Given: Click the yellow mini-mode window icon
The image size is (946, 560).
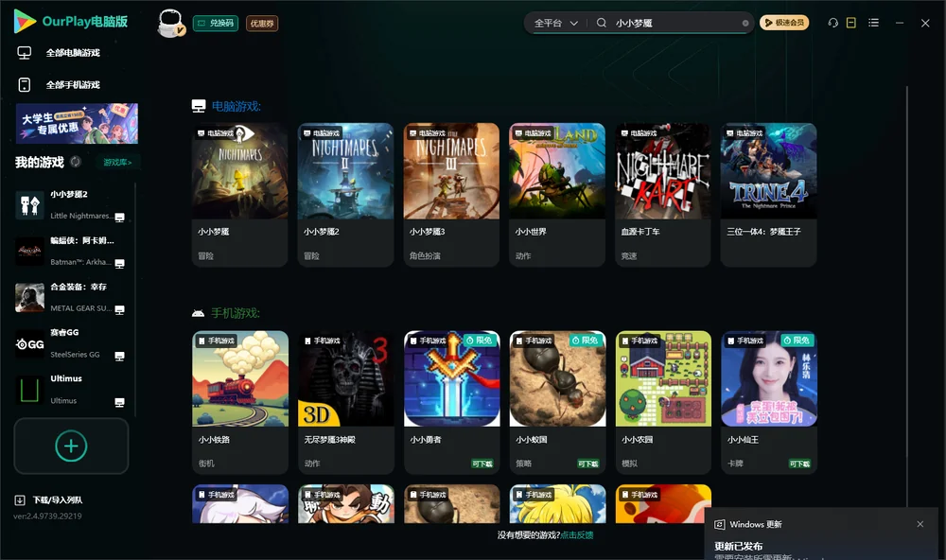Looking at the screenshot, I should point(851,23).
